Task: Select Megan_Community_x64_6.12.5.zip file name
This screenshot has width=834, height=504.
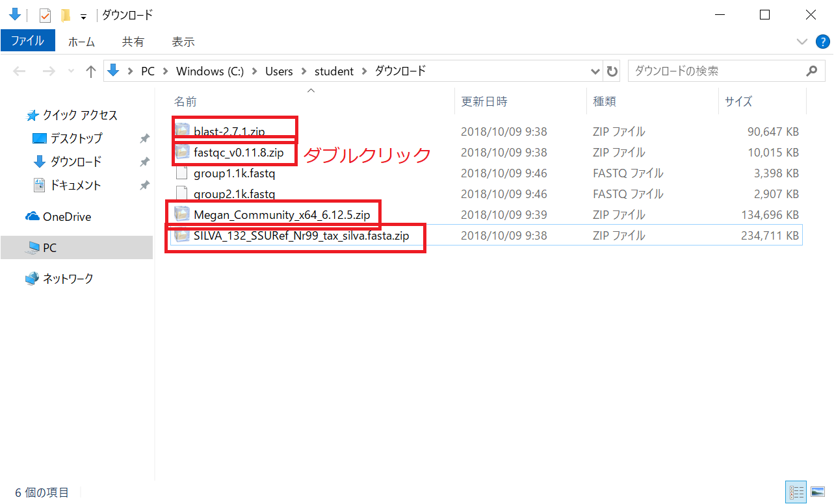Action: (x=281, y=215)
